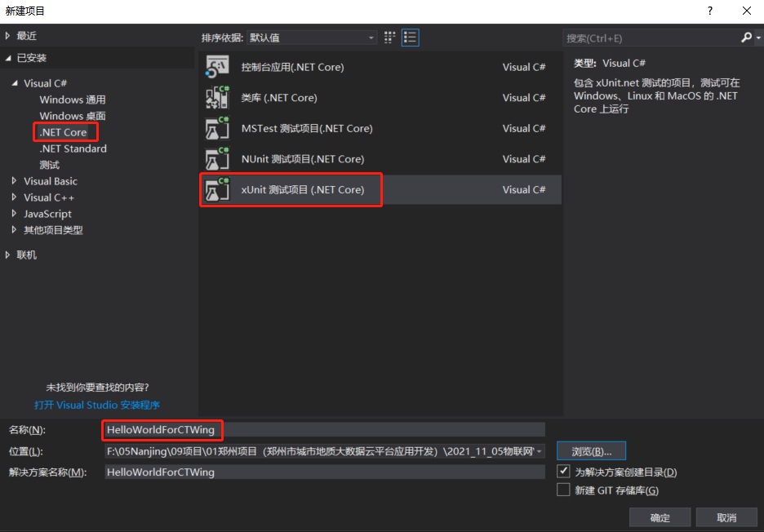Open the sort by 默认值 dropdown
The height and width of the screenshot is (532, 764).
(x=311, y=38)
